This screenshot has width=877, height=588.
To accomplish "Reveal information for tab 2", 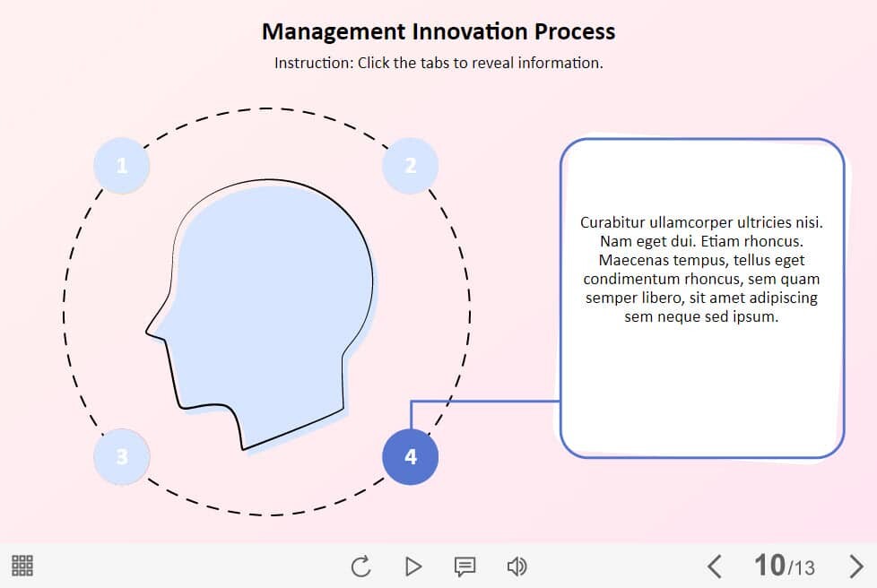I will [411, 166].
